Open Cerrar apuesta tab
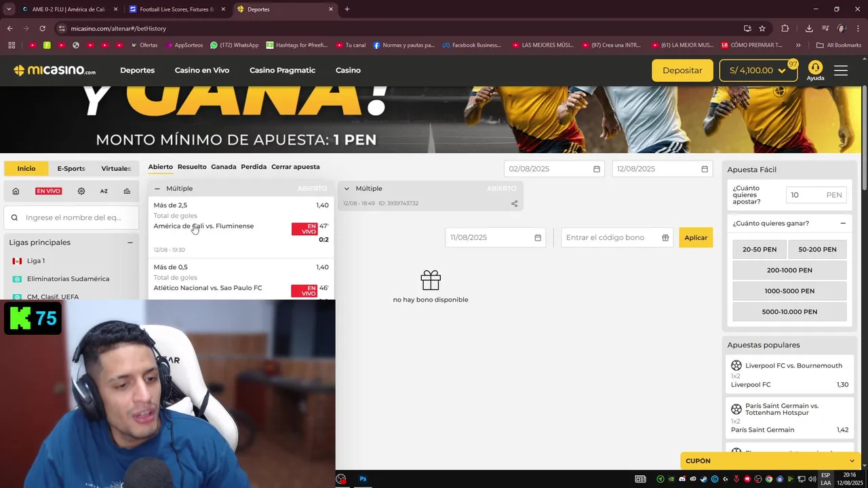This screenshot has width=868, height=488. 296,167
